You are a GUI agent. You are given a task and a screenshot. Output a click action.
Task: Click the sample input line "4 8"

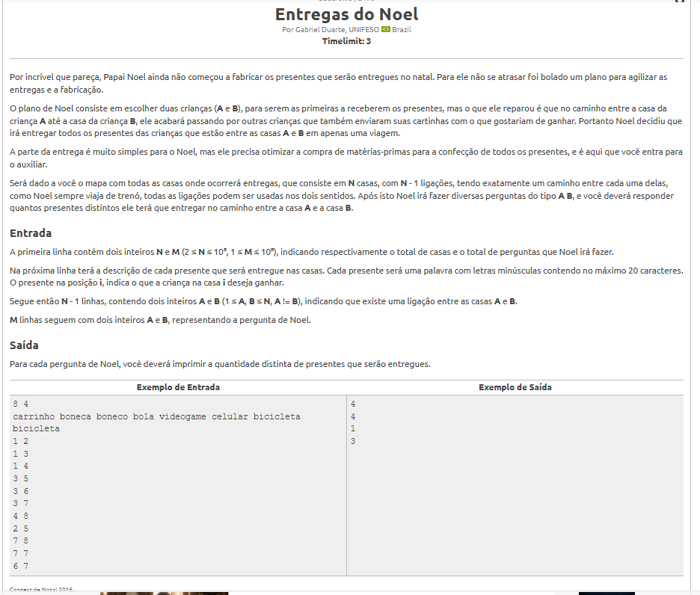[x=20, y=516]
